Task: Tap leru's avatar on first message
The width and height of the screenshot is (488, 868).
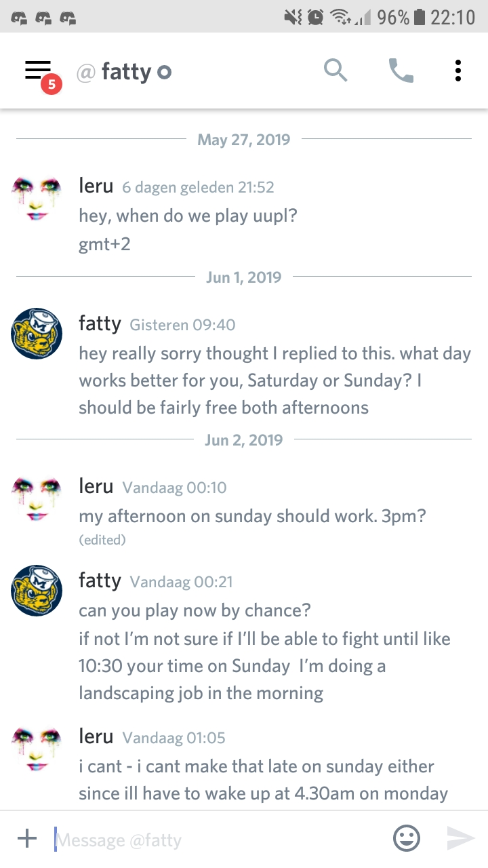Action: (x=37, y=197)
